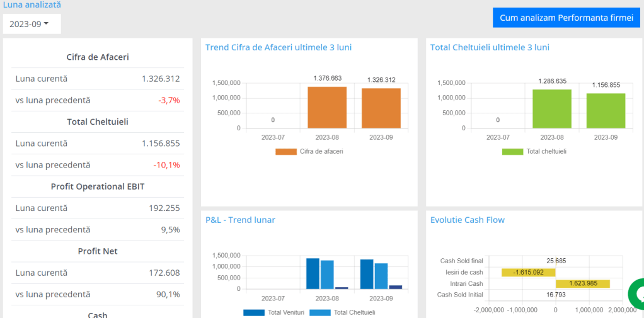Click the yellow Intrari Cash bar
Viewport: 644px width, 318px height.
click(582, 283)
